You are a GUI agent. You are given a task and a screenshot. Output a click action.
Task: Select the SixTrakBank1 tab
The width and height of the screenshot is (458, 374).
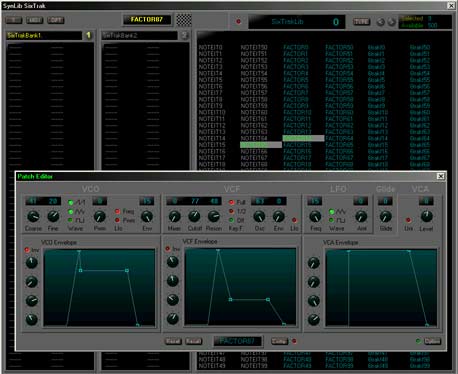[44, 35]
